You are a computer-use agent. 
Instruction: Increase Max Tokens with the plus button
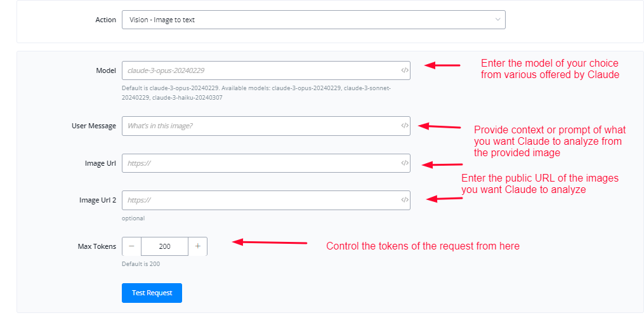pyautogui.click(x=198, y=246)
